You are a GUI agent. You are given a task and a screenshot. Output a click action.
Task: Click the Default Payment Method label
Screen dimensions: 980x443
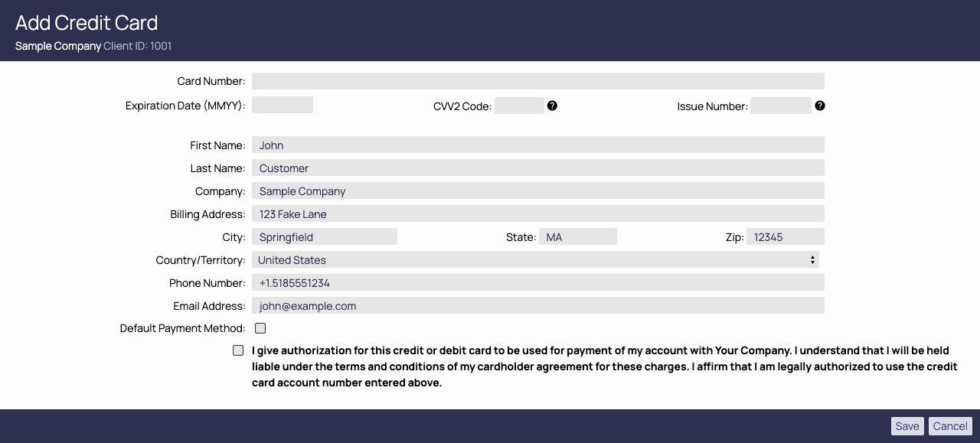(183, 328)
